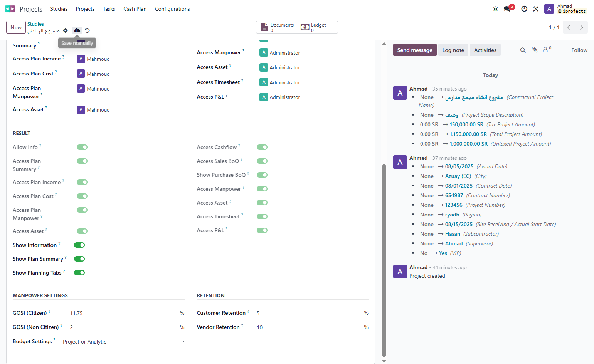
Task: Toggle the Access Cashflow switch
Action: point(262,147)
